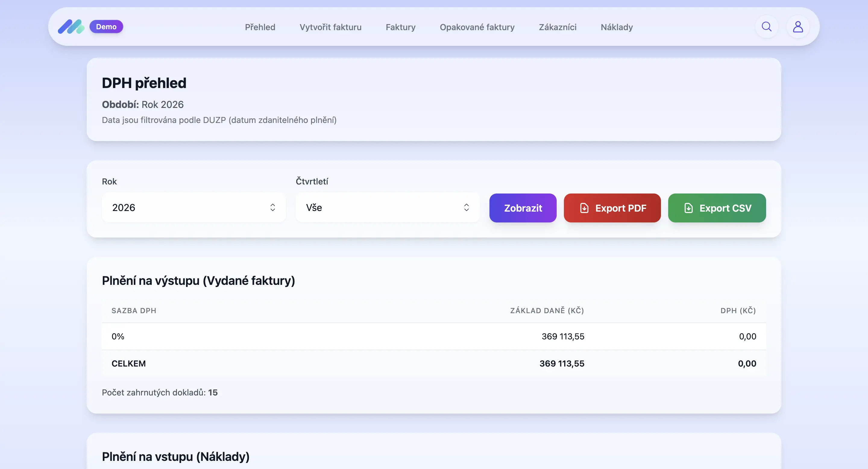
Task: Open the user profile icon
Action: click(x=797, y=27)
